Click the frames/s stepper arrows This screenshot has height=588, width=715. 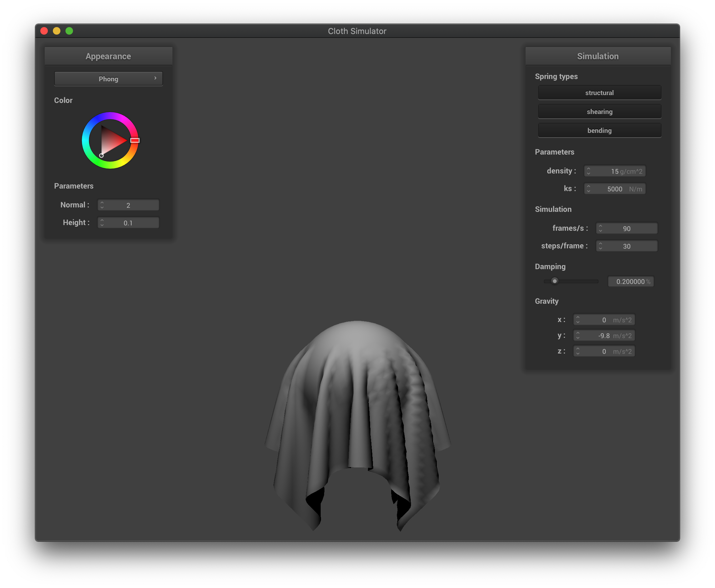pos(600,228)
